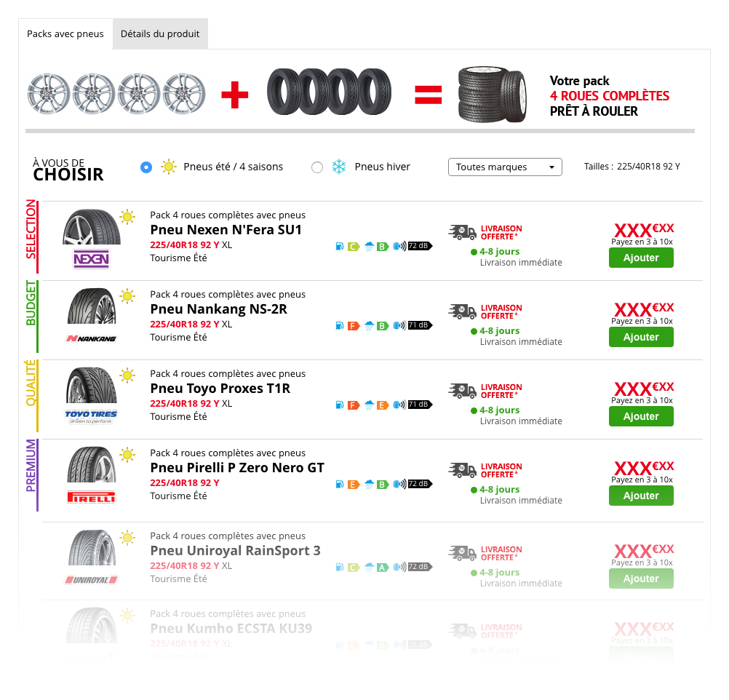Click the Uniroyal brand logo
Screen dimensions: 729x700
[91, 580]
